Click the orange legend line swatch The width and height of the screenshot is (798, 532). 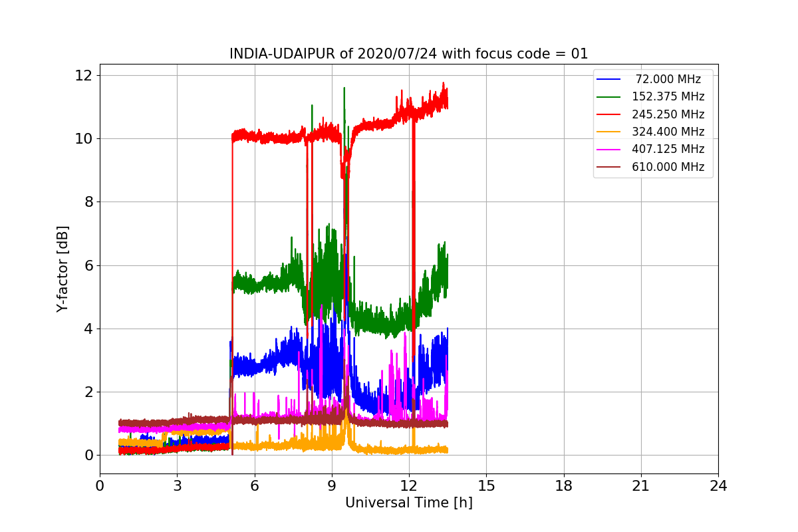point(609,132)
